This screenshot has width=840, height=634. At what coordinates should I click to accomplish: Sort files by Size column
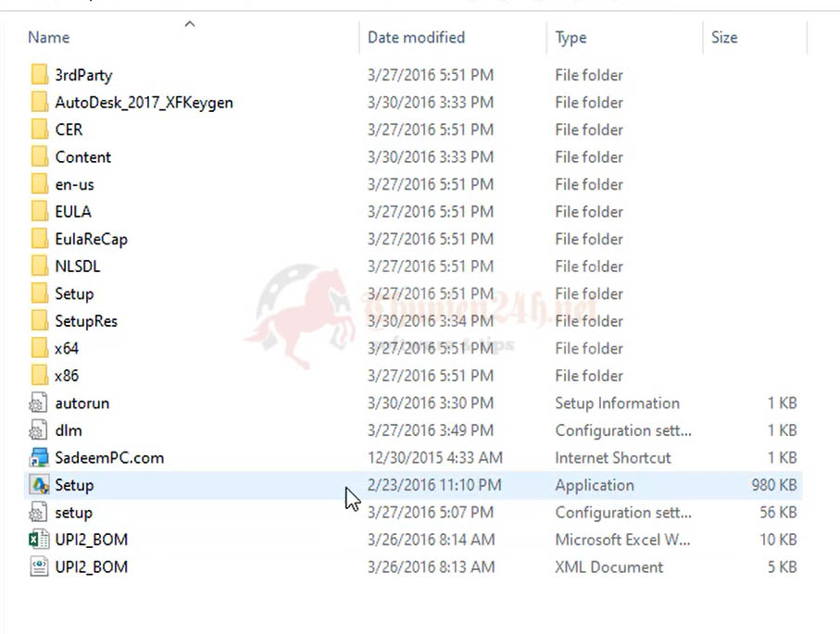click(x=724, y=37)
